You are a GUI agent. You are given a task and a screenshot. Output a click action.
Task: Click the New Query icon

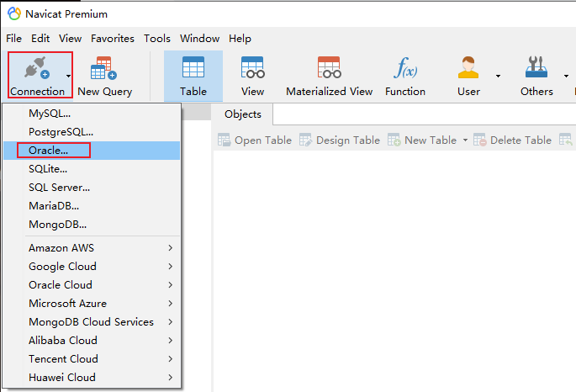(103, 68)
